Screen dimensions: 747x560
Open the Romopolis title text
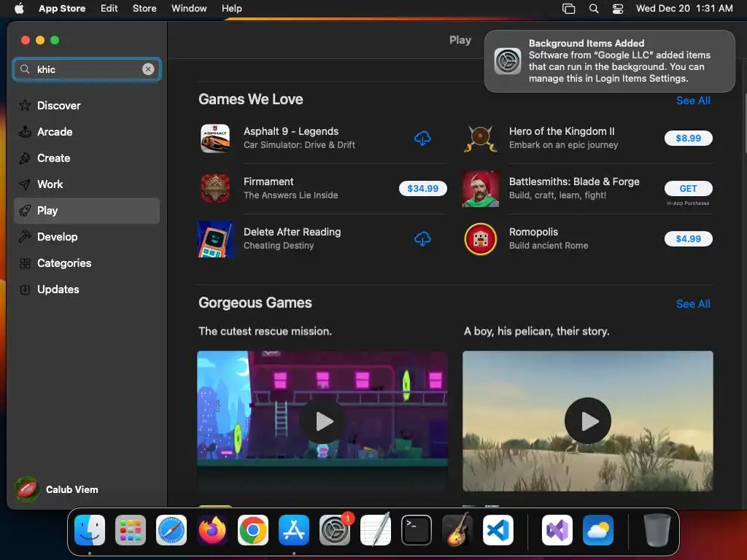tap(533, 232)
